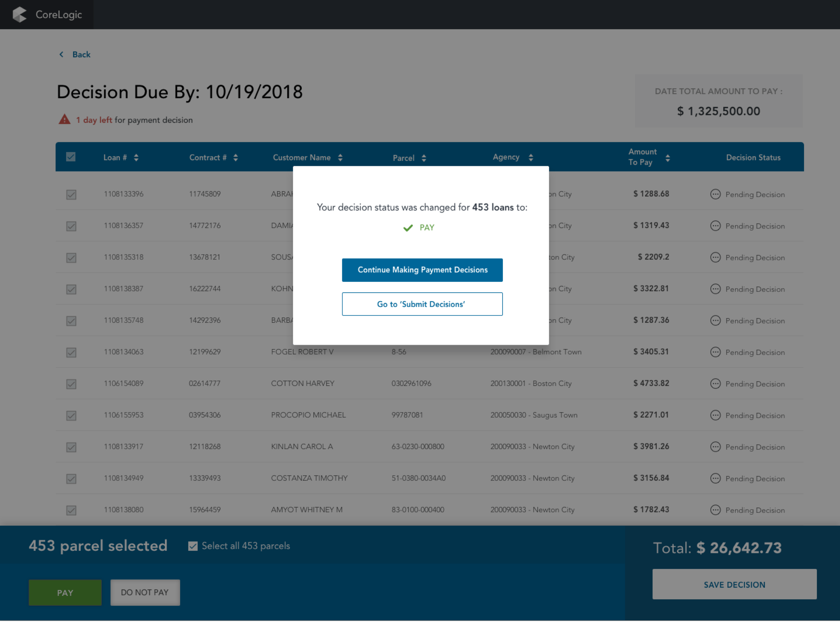
Task: Toggle the select-all checkbox in table header
Action: [71, 157]
